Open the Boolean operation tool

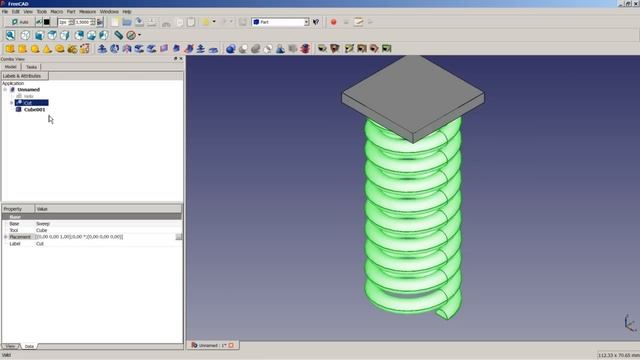click(231, 49)
